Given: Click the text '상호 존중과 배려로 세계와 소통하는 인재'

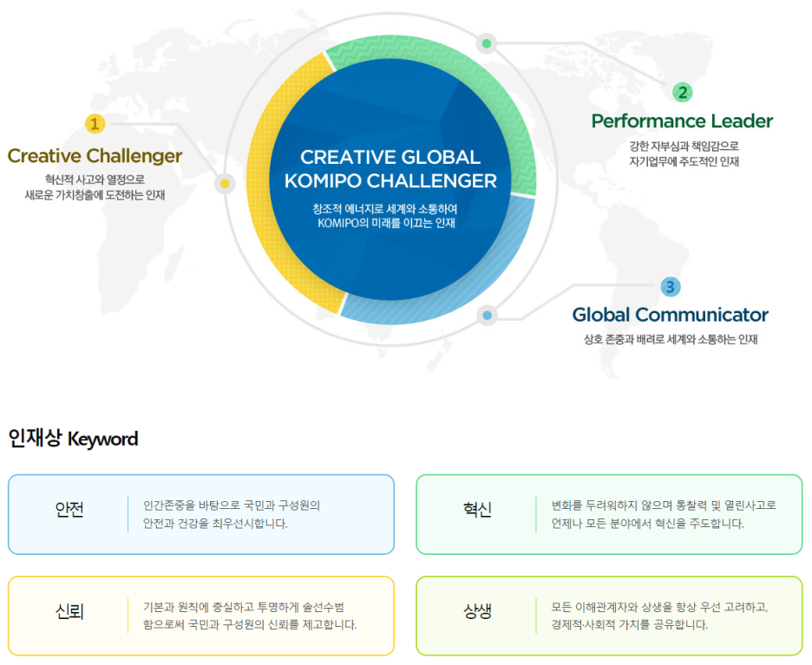Looking at the screenshot, I should click(x=671, y=340).
